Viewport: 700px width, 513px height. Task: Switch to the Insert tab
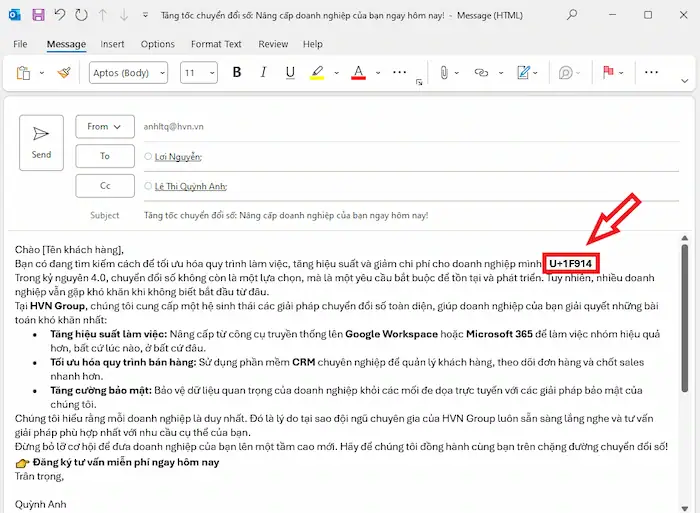(112, 45)
